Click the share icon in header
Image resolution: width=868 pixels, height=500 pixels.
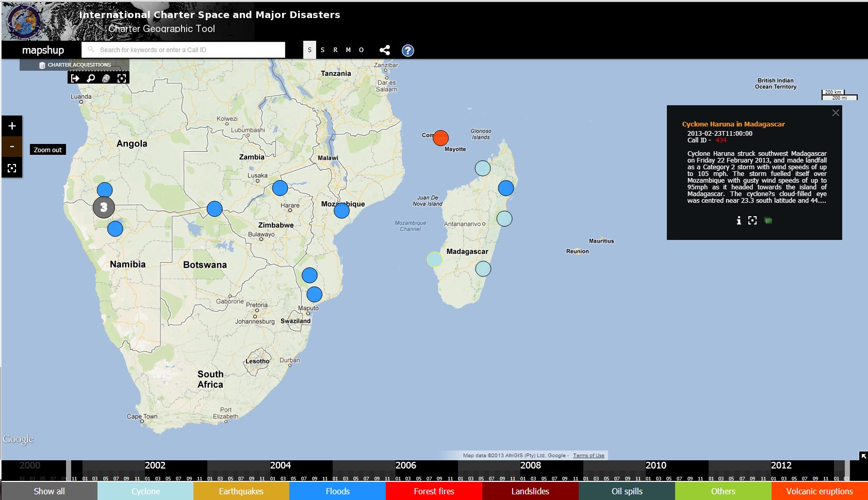385,50
